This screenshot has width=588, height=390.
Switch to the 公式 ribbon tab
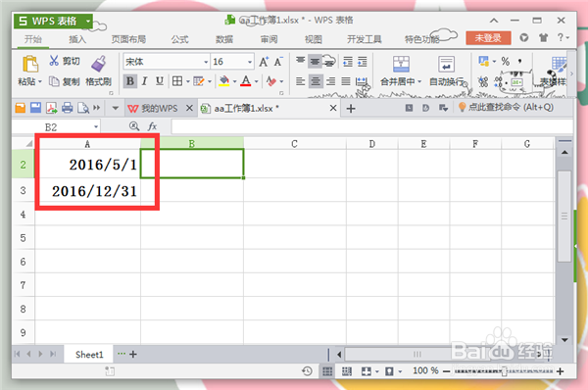(x=180, y=39)
